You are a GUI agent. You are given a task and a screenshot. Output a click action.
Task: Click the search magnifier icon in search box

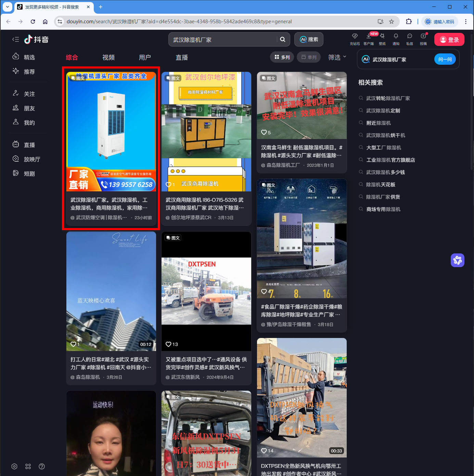[x=282, y=39]
